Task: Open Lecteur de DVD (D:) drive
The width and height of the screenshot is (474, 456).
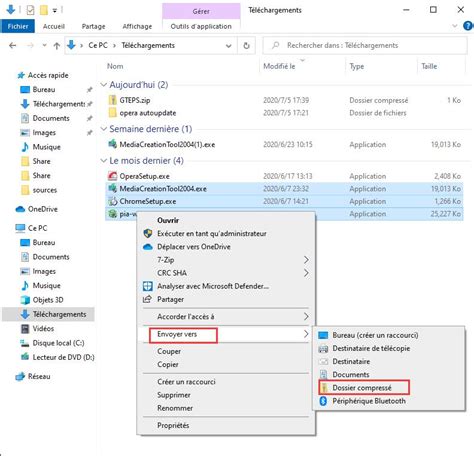Action: [63, 357]
